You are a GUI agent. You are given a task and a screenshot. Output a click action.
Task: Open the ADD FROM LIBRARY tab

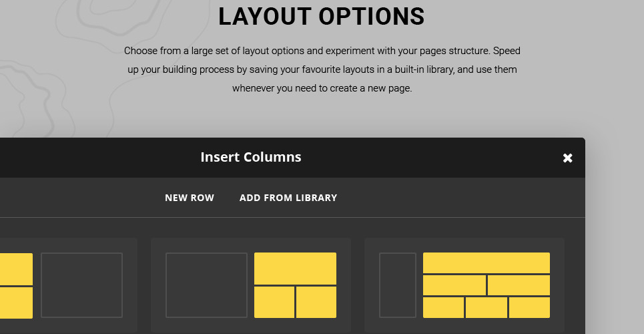[x=288, y=198]
